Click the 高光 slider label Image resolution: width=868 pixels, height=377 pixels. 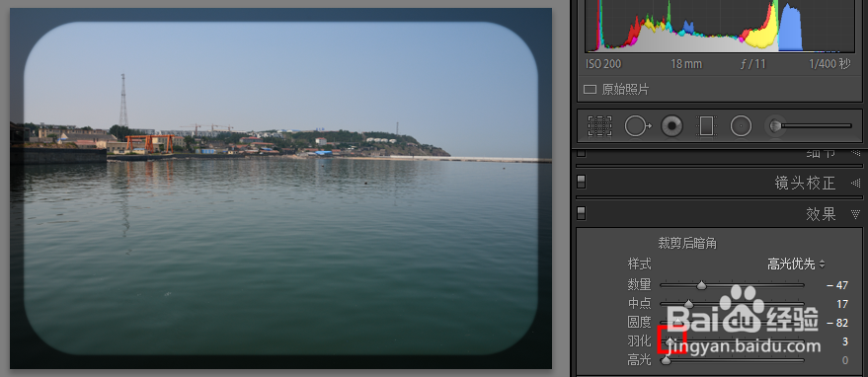coord(639,360)
